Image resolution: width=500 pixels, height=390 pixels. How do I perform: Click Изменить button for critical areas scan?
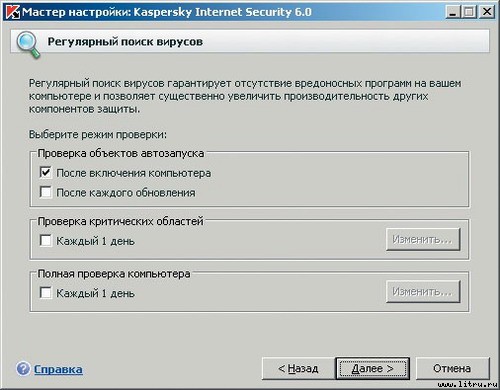[423, 239]
